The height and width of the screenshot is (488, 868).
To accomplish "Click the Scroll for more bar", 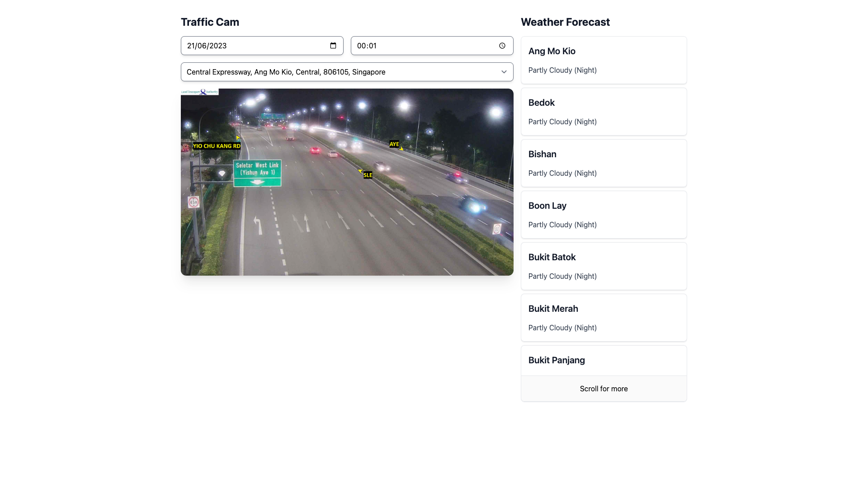I will pyautogui.click(x=604, y=389).
